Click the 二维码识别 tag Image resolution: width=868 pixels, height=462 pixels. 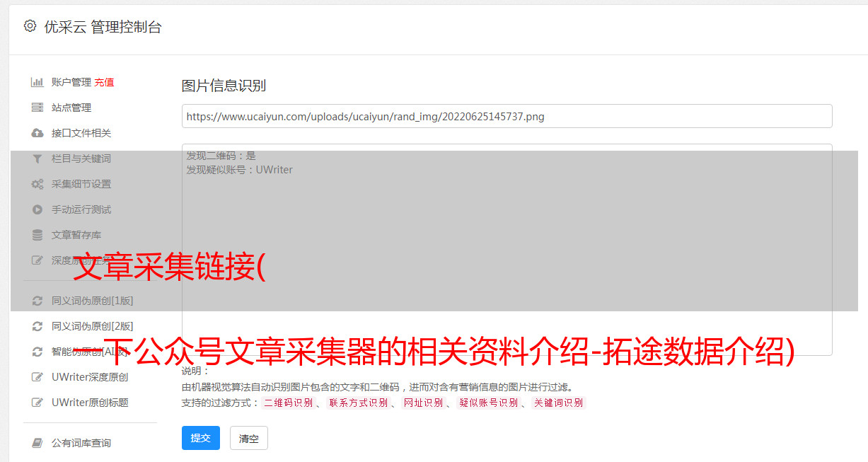pyautogui.click(x=288, y=403)
